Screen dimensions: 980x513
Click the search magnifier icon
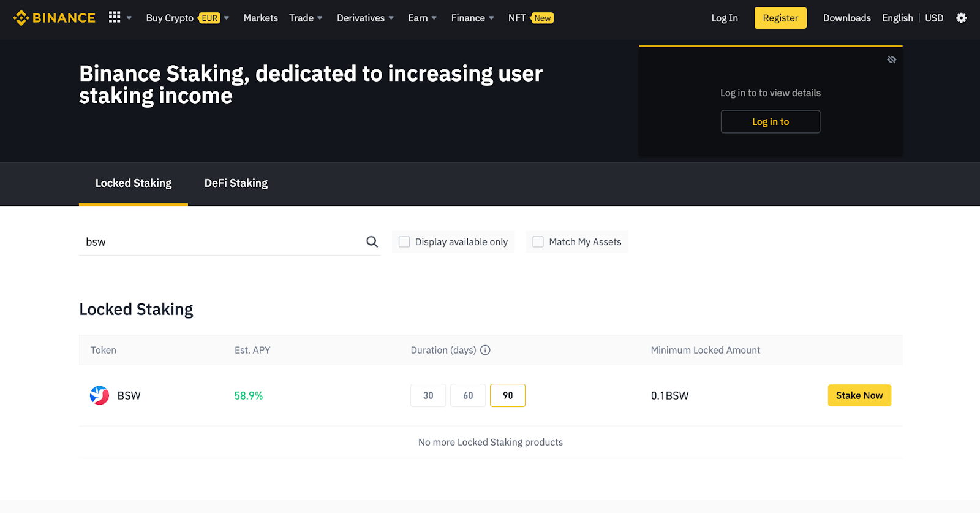[x=372, y=241]
